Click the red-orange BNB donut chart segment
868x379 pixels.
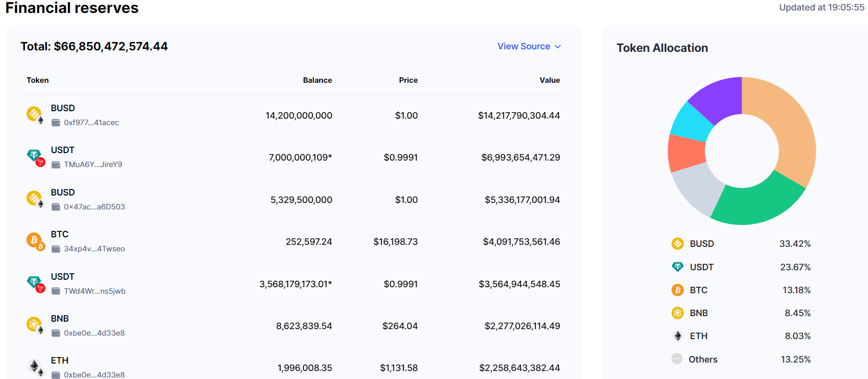pos(686,153)
